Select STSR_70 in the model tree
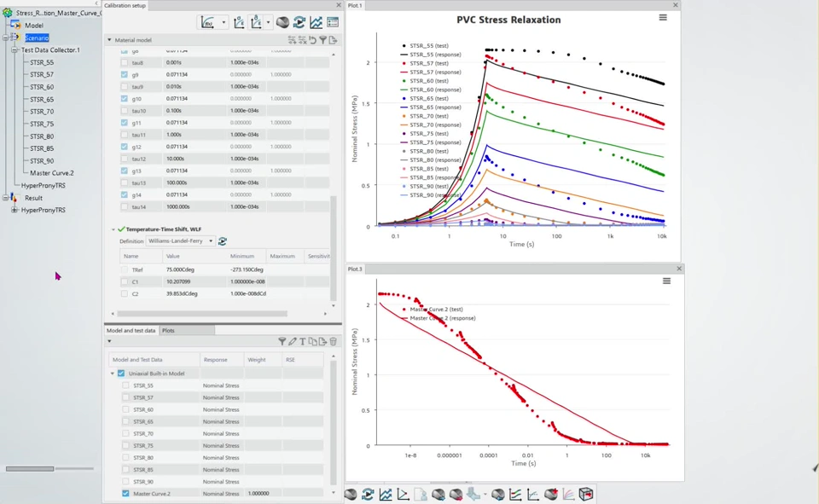The image size is (819, 504). tap(42, 112)
